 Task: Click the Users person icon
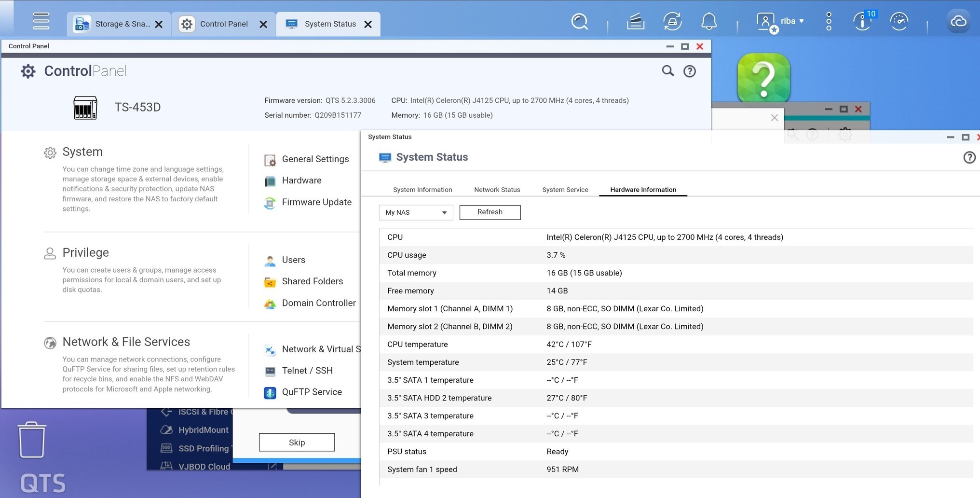point(270,261)
